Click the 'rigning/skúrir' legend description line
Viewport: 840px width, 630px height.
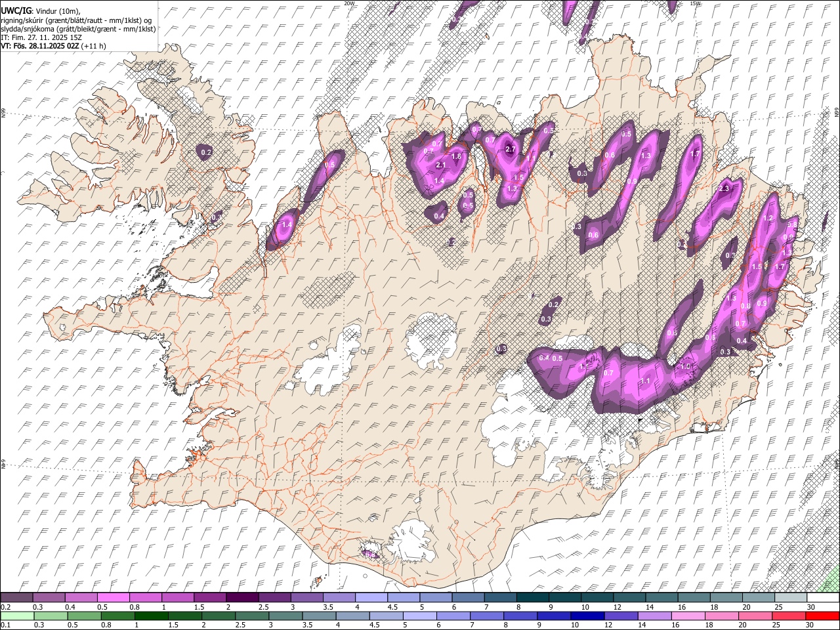point(76,20)
